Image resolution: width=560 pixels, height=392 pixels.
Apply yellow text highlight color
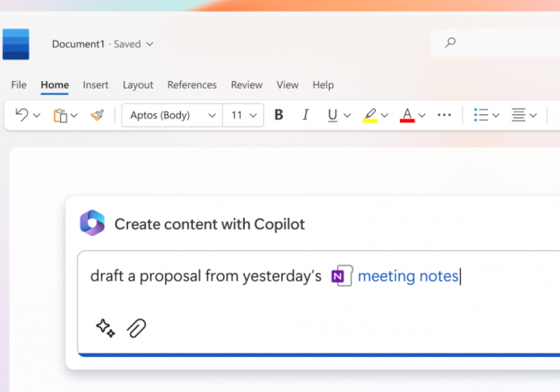(x=370, y=115)
